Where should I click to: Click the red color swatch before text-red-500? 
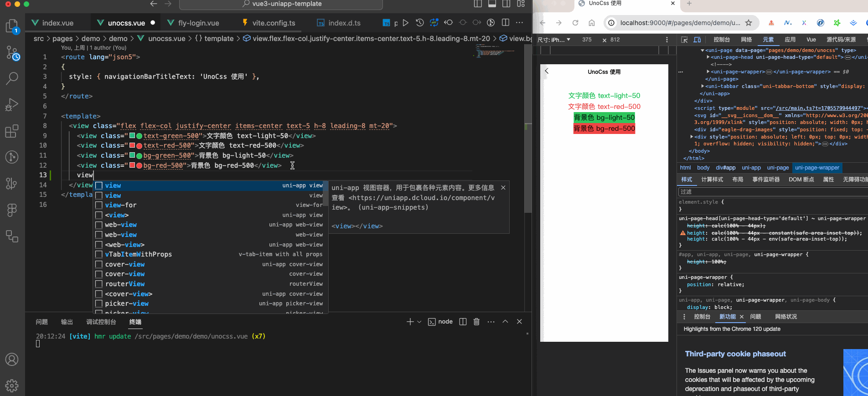[132, 145]
